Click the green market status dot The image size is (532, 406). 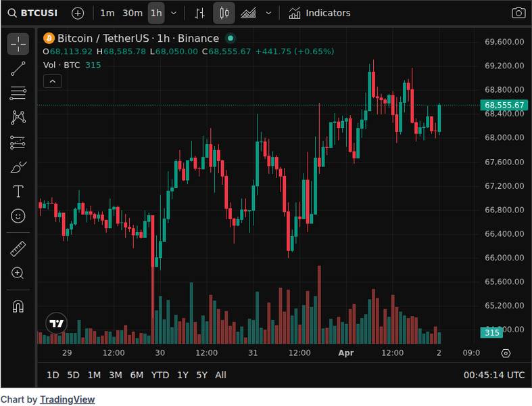coord(231,39)
